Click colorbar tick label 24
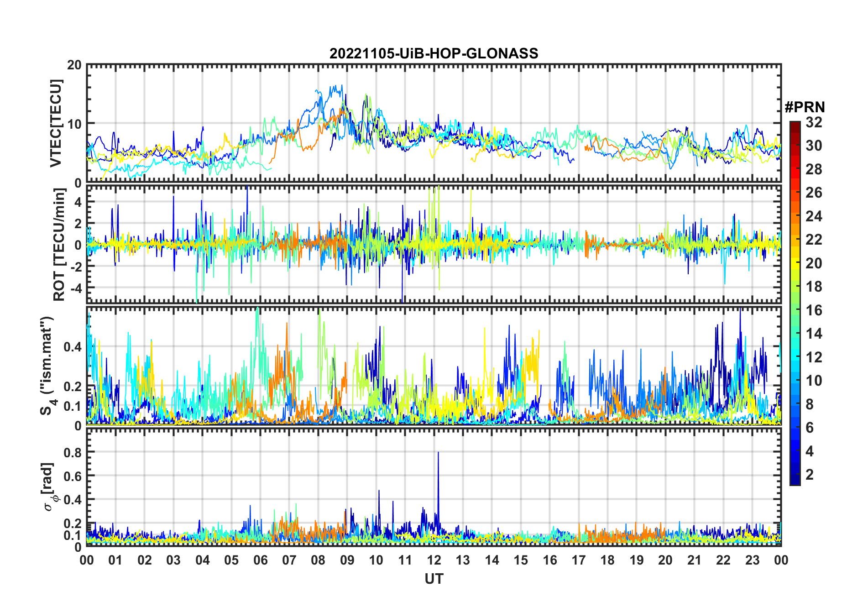Viewport: 868px width, 607px height. click(814, 216)
